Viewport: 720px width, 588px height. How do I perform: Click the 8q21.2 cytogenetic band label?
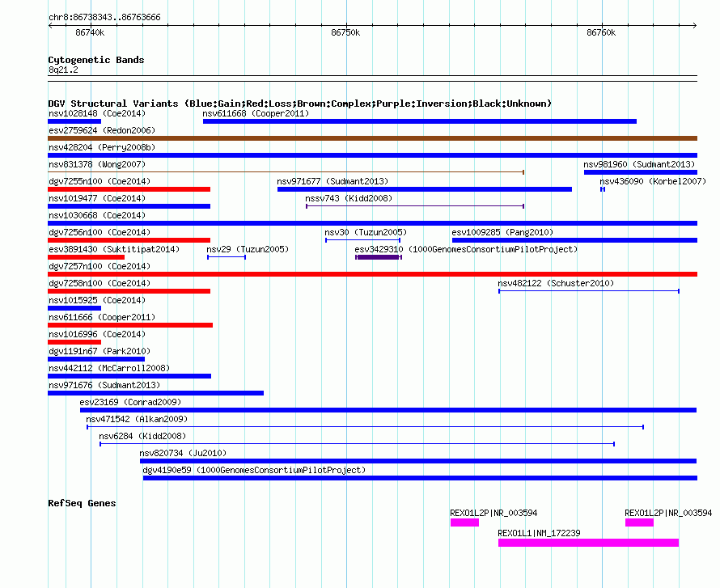pyautogui.click(x=63, y=70)
